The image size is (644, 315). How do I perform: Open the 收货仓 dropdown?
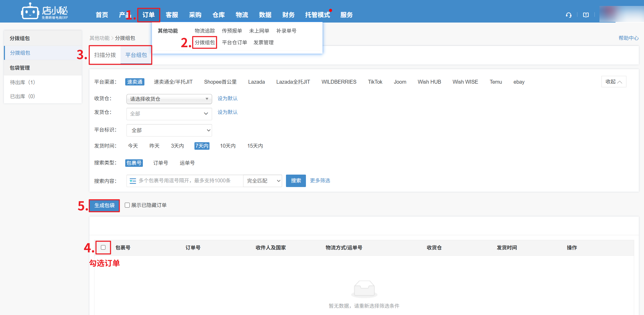[169, 99]
